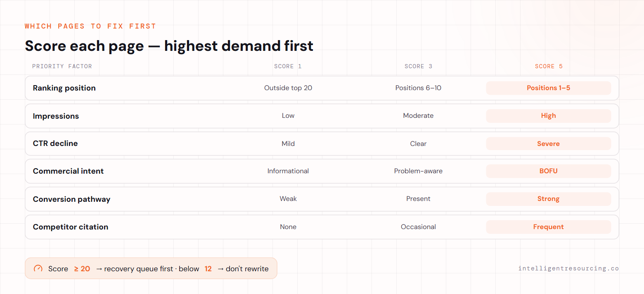Click the 'Problem-aware' cell
Screen dimensions: 644x294
pos(418,171)
